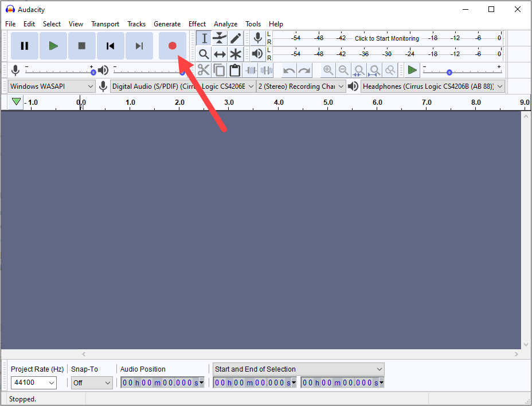Open the Edit menu
The height and width of the screenshot is (406, 532).
click(x=29, y=24)
